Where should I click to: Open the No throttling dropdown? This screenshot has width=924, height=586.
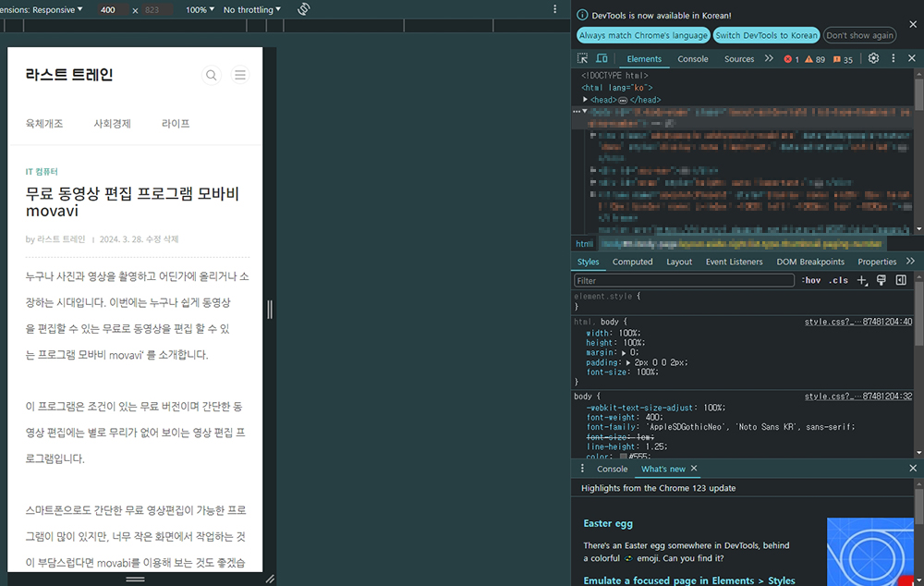click(252, 9)
